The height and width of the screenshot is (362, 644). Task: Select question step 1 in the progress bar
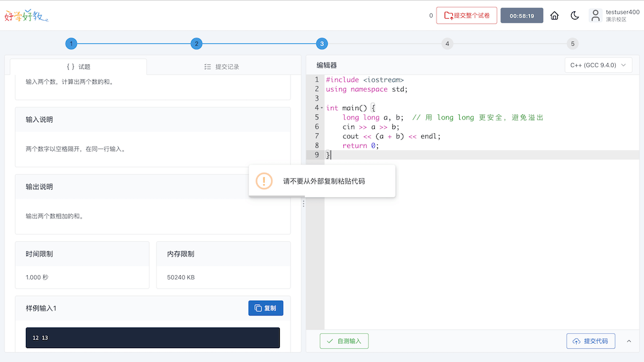[71, 43]
